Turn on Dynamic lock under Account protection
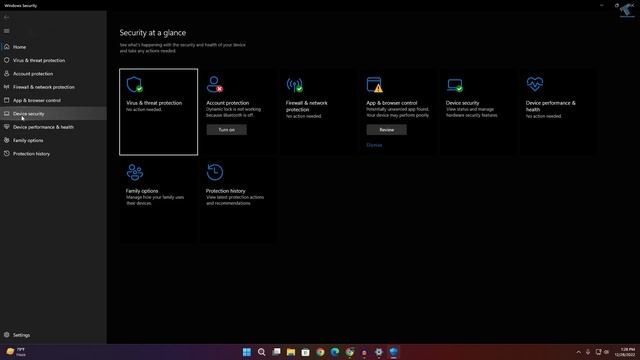Viewport: 640px width, 360px height. pyautogui.click(x=227, y=130)
